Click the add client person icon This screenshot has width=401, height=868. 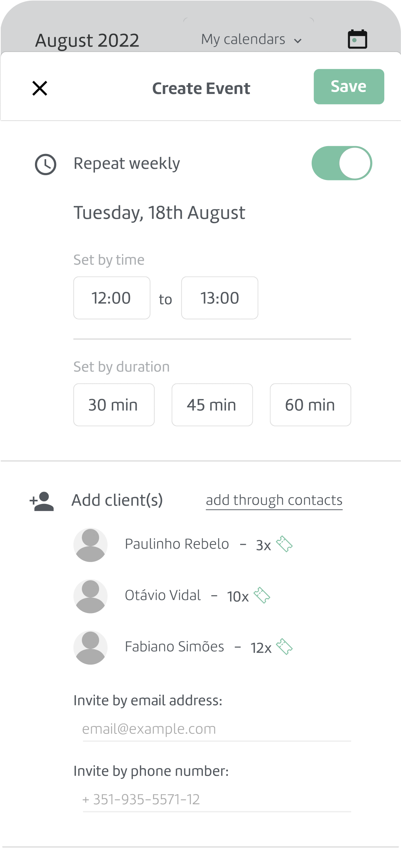(x=42, y=501)
